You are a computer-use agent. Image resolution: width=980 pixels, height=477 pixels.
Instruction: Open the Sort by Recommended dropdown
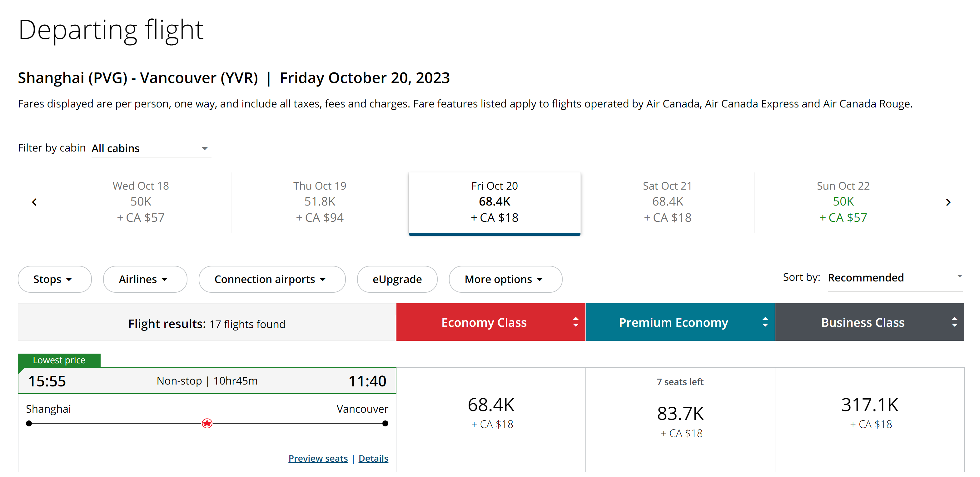(x=895, y=278)
